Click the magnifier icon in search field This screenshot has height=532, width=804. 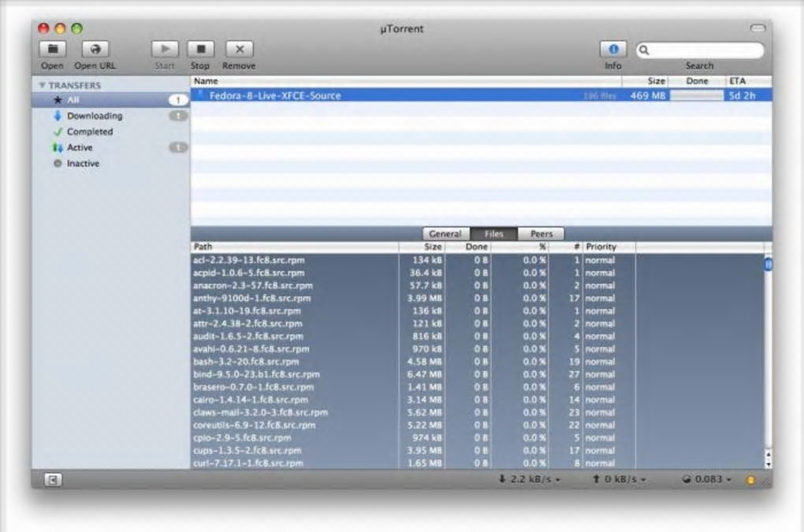click(644, 50)
